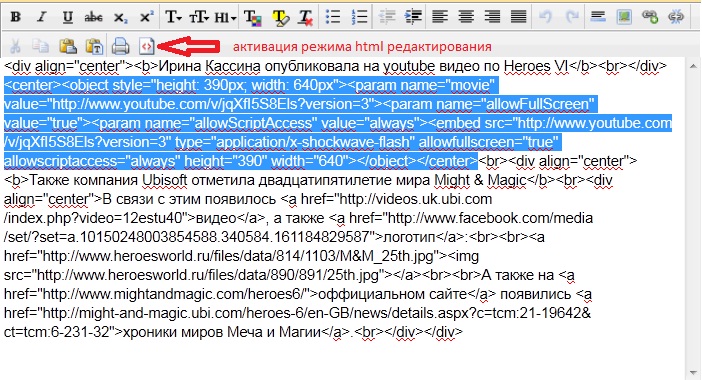Viewport: 702px width, 380px height.
Task: Toggle bold formatting
Action: pos(16,17)
